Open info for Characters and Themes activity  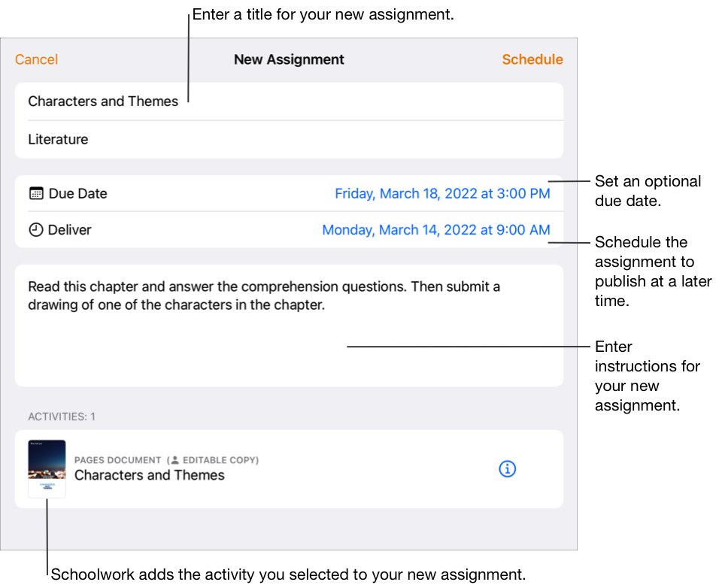coord(508,469)
